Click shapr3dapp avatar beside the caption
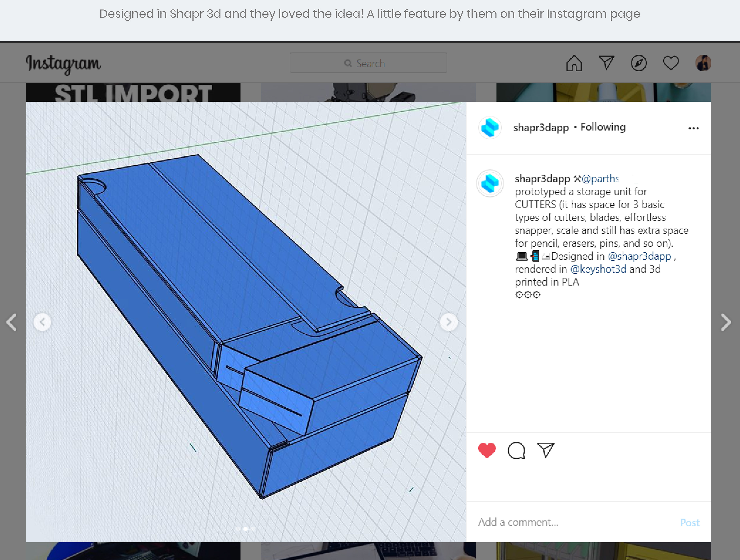Image resolution: width=740 pixels, height=560 pixels. pyautogui.click(x=490, y=183)
